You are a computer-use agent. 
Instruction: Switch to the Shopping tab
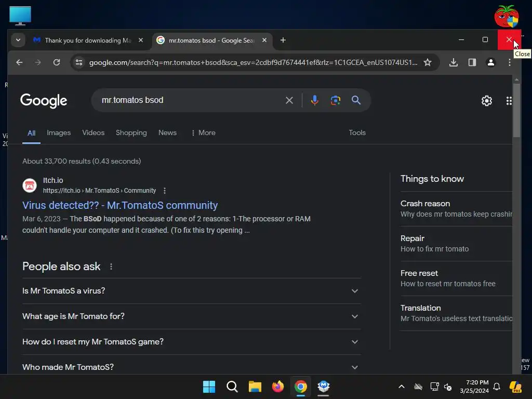point(131,132)
